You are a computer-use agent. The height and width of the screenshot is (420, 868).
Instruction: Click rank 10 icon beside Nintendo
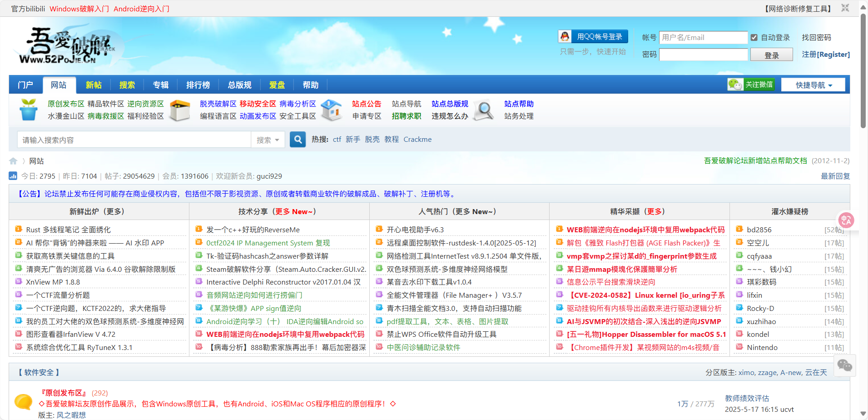pos(739,347)
